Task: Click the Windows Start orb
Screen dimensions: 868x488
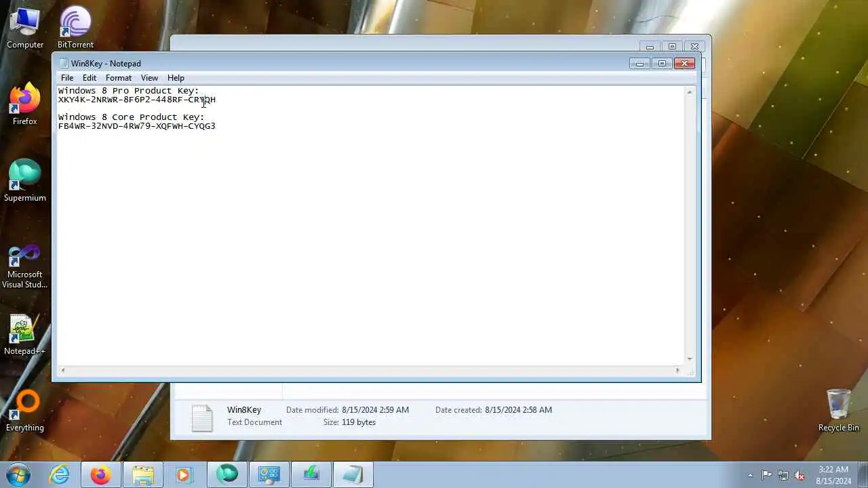Action: 18,474
